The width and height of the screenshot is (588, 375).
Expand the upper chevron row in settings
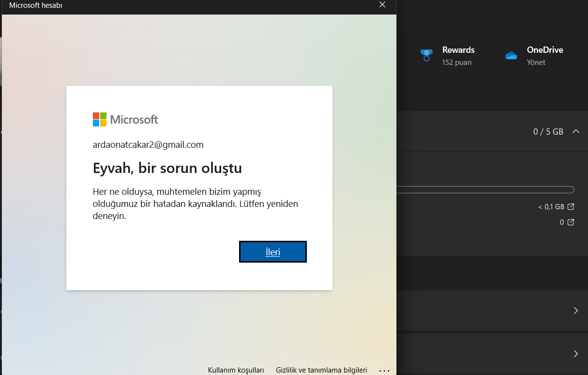click(x=576, y=311)
